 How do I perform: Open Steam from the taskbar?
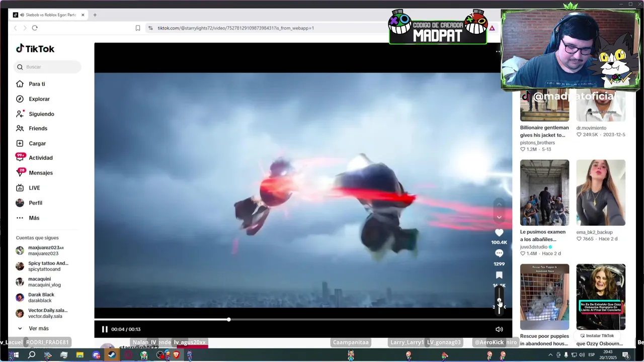112,355
